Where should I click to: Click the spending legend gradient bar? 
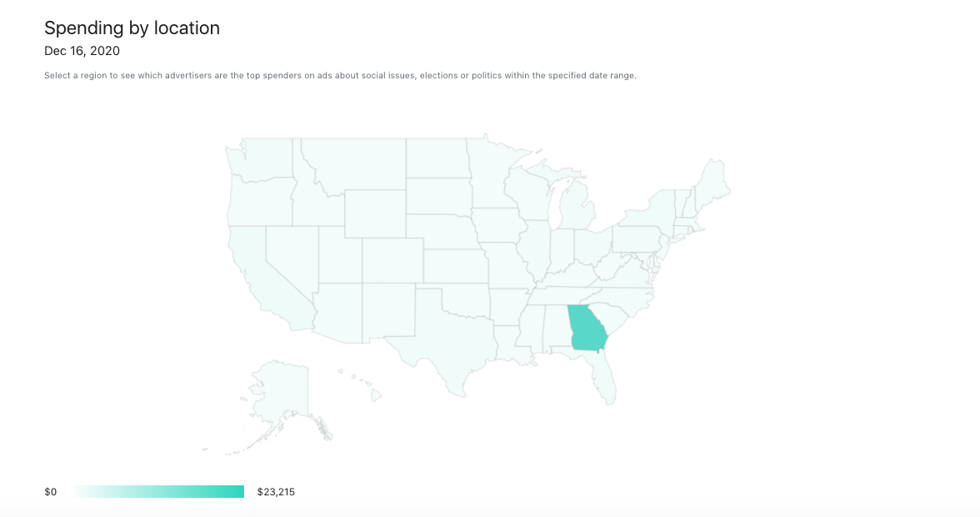pyautogui.click(x=157, y=492)
